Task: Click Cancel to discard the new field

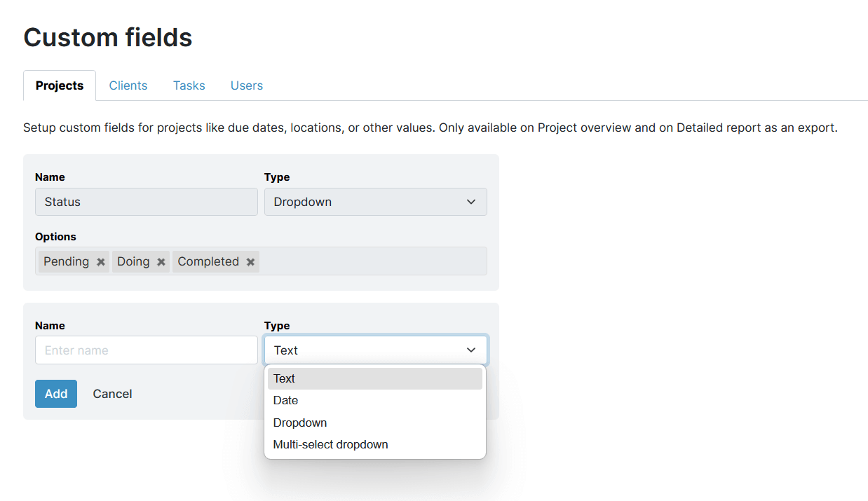Action: (x=112, y=393)
